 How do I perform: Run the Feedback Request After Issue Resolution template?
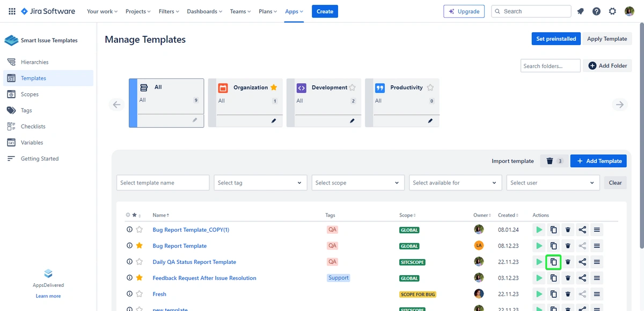point(539,278)
